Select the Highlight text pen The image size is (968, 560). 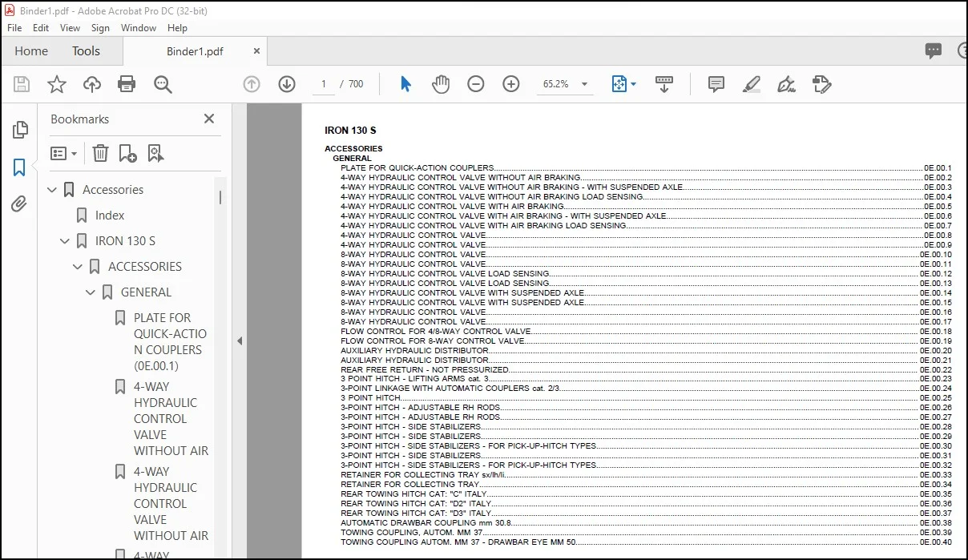pyautogui.click(x=751, y=84)
